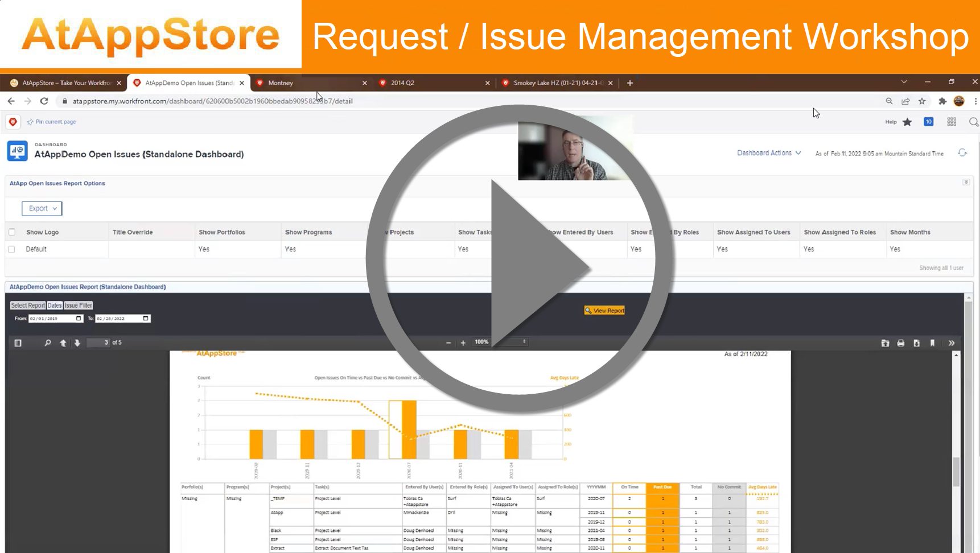This screenshot has width=980, height=553.
Task: Select the AtAppDemo Open Issues tab
Action: pyautogui.click(x=188, y=83)
